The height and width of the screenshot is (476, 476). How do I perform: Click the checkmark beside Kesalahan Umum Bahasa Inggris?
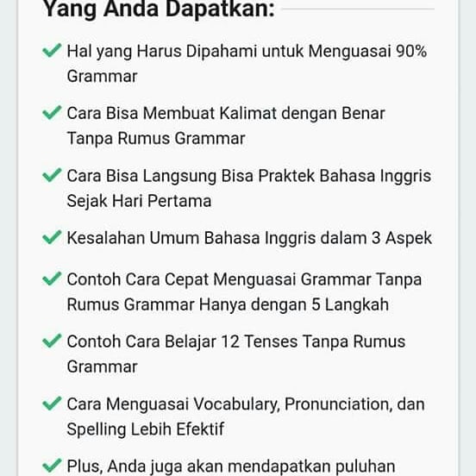coord(52,237)
